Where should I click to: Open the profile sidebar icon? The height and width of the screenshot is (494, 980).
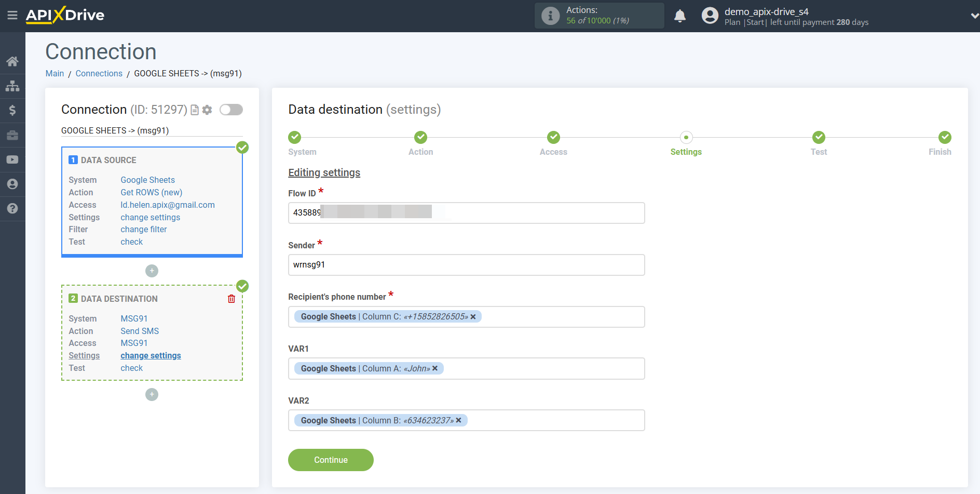point(12,184)
